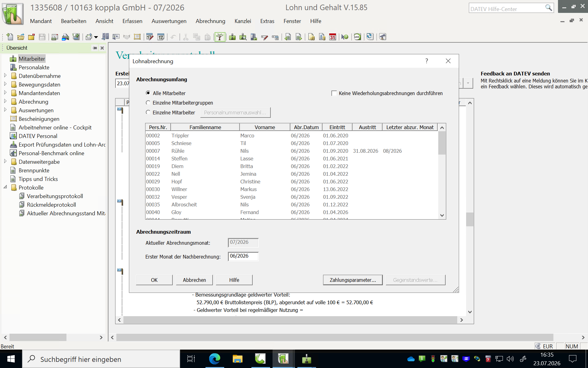Open DATEV Personal tree item
The image size is (588, 368).
pyautogui.click(x=38, y=136)
